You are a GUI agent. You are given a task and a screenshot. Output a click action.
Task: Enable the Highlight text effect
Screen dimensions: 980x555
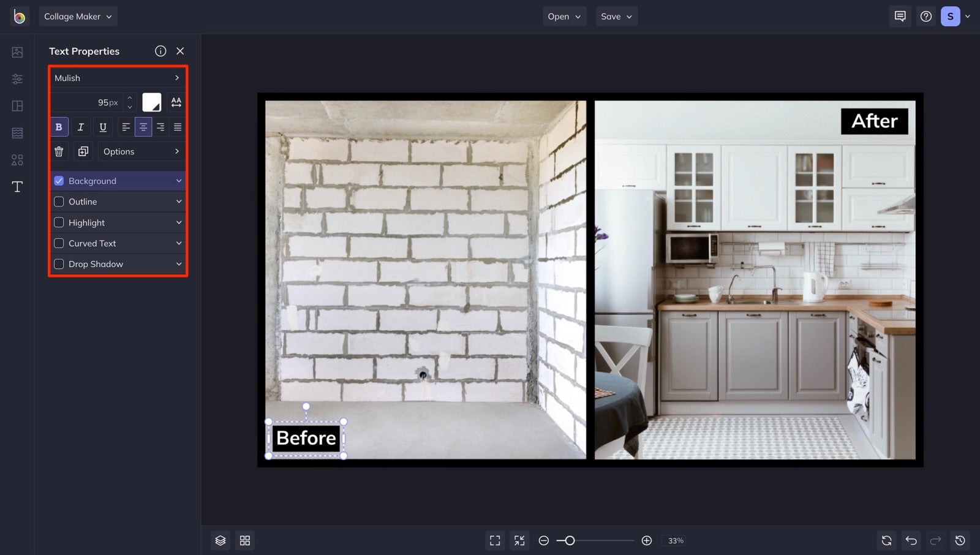59,222
